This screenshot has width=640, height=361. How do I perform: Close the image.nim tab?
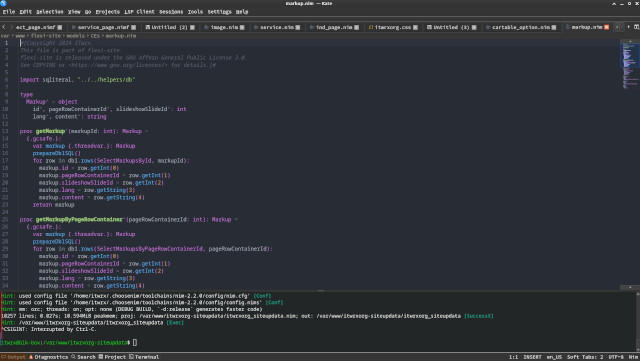(x=242, y=27)
